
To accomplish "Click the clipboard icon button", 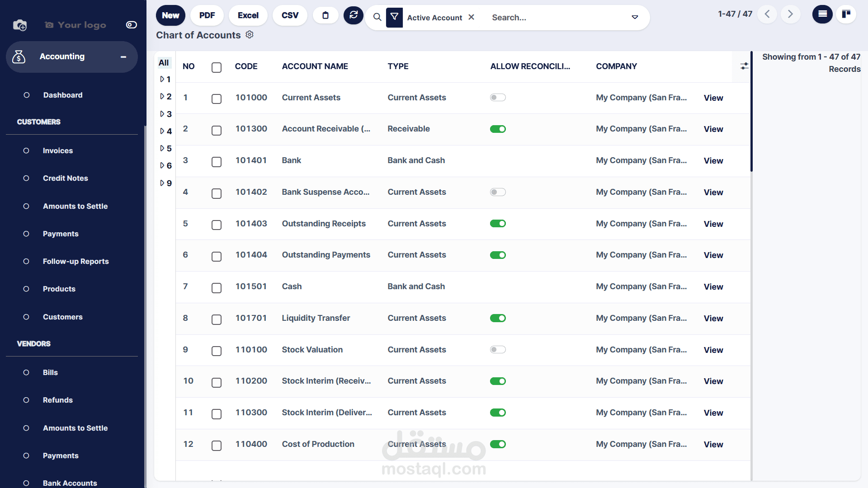I will pos(325,15).
